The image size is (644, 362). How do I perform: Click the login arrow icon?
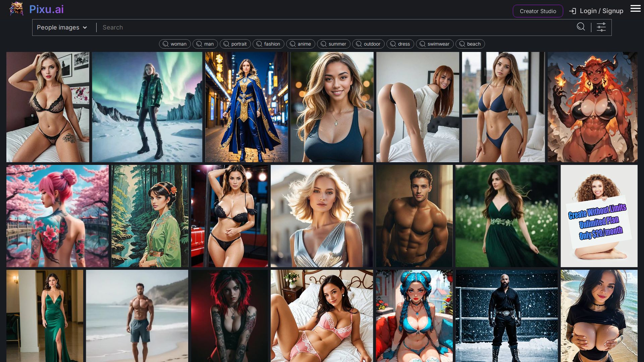point(573,11)
